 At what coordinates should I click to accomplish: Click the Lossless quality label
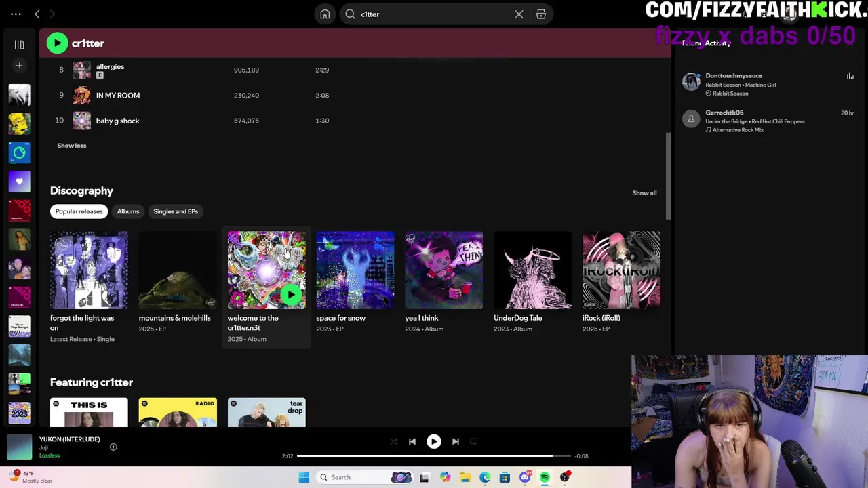pos(50,455)
